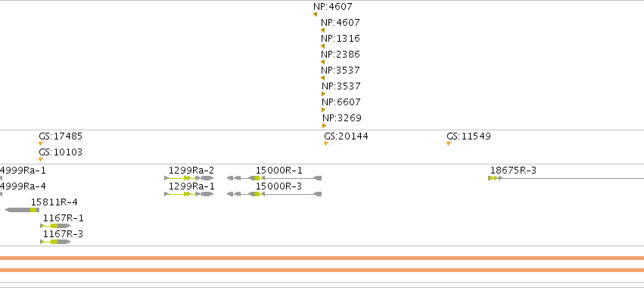Click the GS:10103 insertion triangle
This screenshot has width=644, height=288.
click(x=41, y=160)
